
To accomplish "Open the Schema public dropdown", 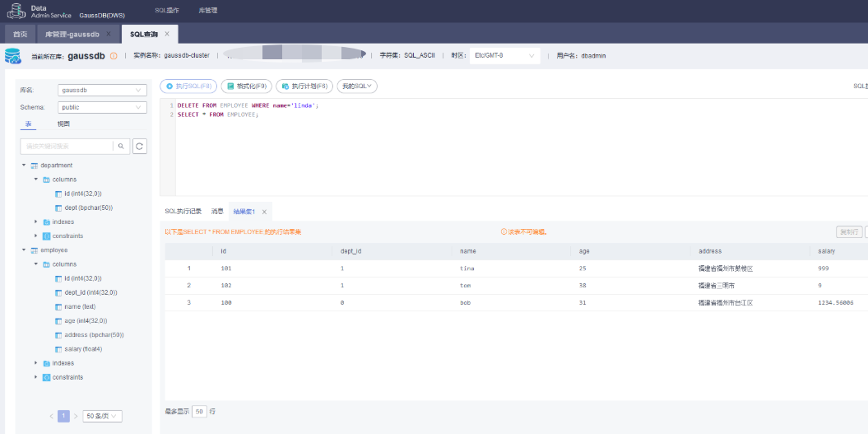I will [x=102, y=108].
